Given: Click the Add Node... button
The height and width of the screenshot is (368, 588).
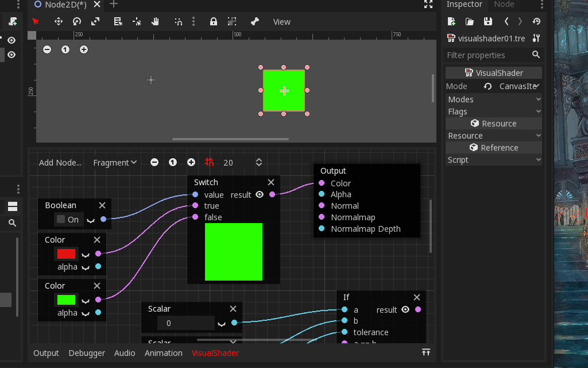Looking at the screenshot, I should [60, 163].
